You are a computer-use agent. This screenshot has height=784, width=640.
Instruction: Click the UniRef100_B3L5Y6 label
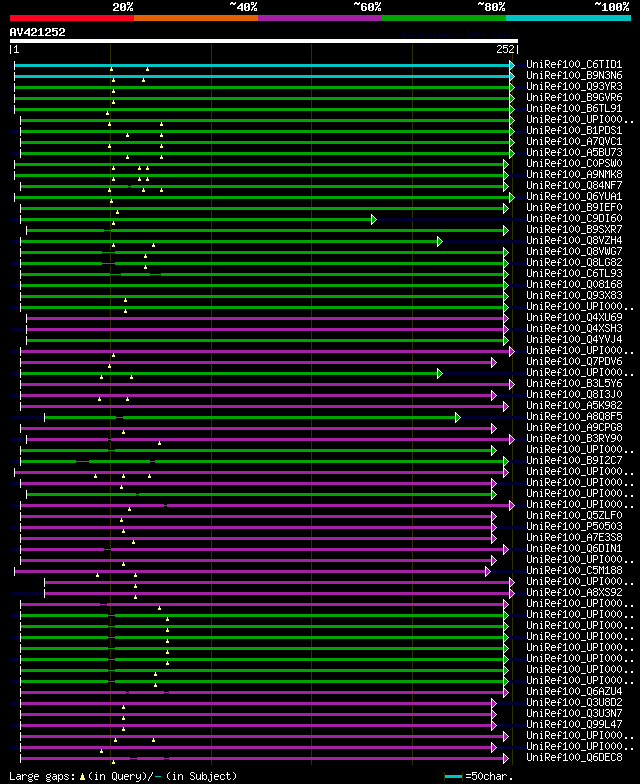point(574,384)
